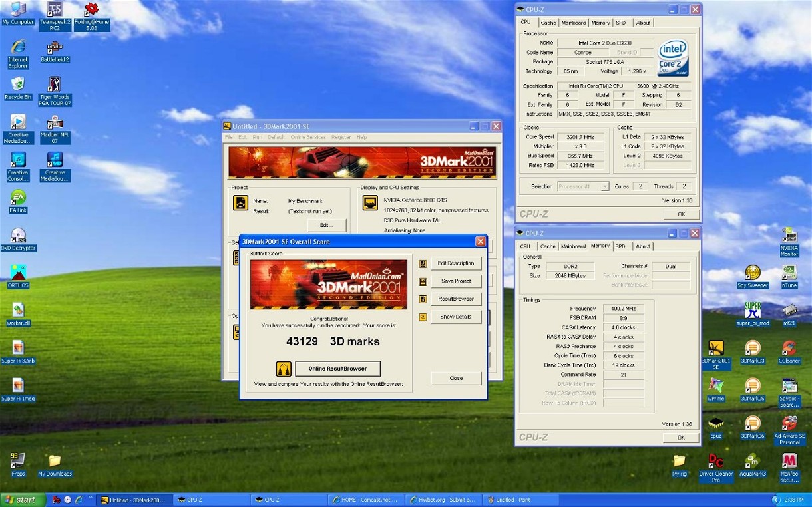Image resolution: width=812 pixels, height=507 pixels.
Task: Select the super_pi_mod icon
Action: pyautogui.click(x=753, y=314)
